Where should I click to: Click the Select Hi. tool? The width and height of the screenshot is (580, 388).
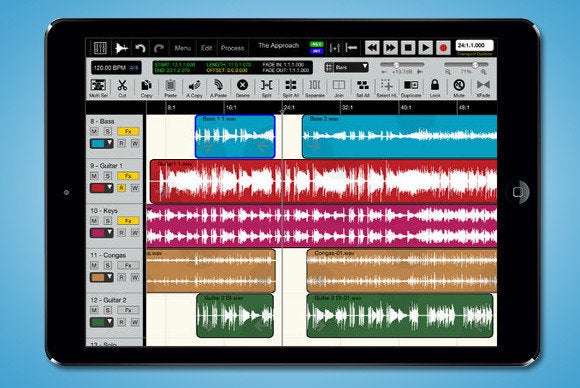(387, 88)
